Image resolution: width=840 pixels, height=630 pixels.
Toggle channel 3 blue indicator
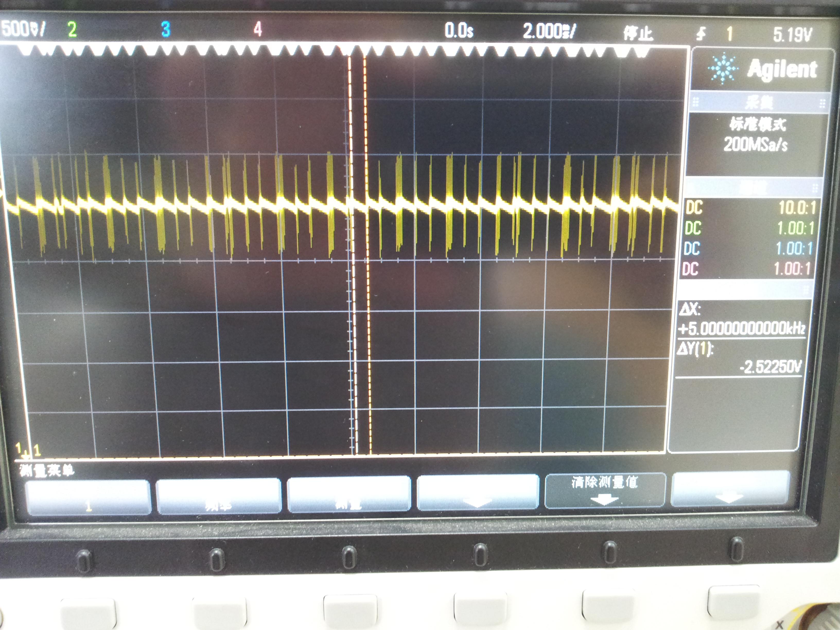tap(165, 29)
